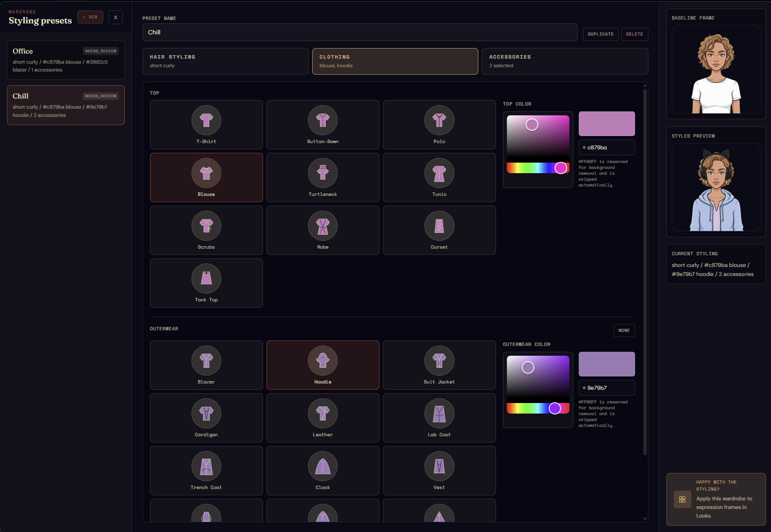Click the grid icon in Looks prompt

click(x=682, y=500)
